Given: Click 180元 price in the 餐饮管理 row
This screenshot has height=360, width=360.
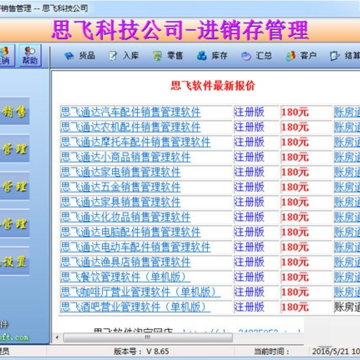Looking at the screenshot, I should [x=295, y=277].
